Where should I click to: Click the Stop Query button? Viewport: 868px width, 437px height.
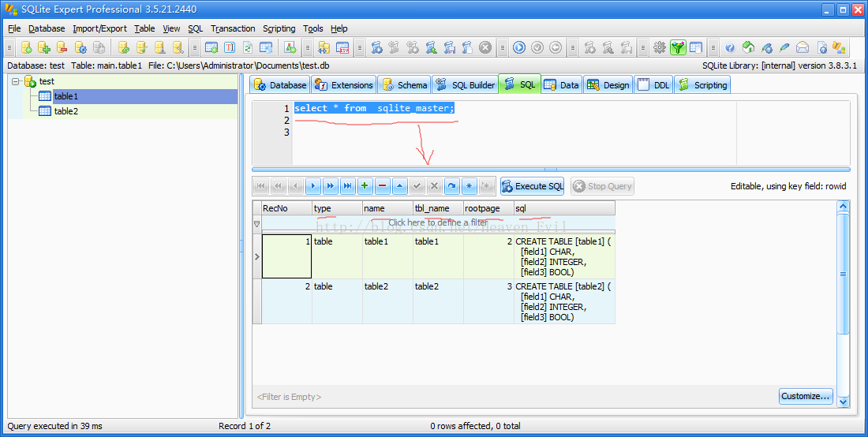click(602, 186)
